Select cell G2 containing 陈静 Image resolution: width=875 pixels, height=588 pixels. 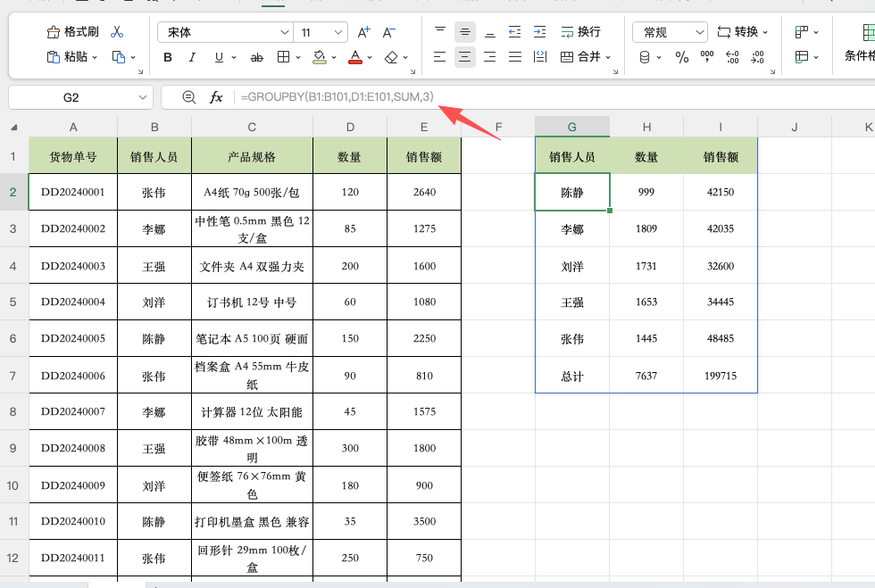pyautogui.click(x=572, y=193)
